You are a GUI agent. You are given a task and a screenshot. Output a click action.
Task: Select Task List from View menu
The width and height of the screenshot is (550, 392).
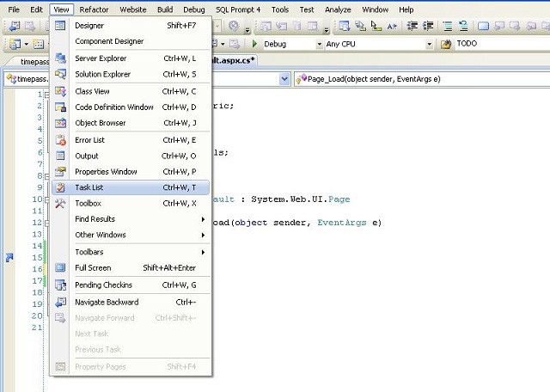131,187
